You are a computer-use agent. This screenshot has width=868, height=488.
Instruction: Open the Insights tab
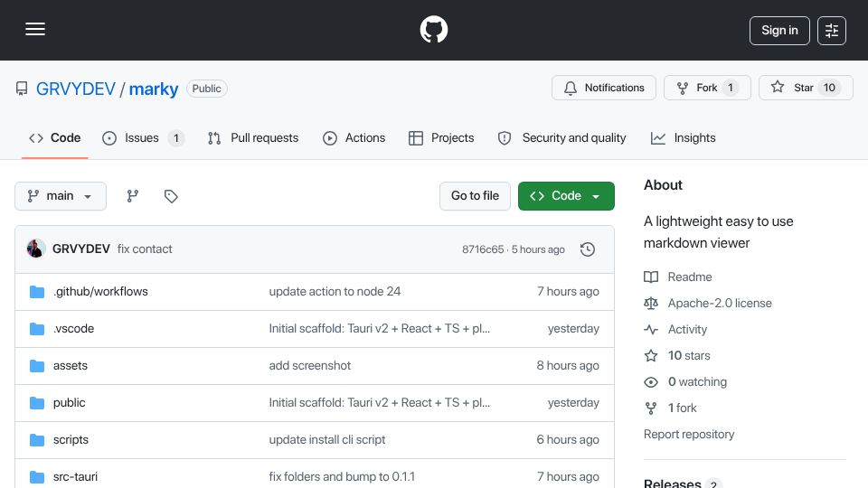684,137
